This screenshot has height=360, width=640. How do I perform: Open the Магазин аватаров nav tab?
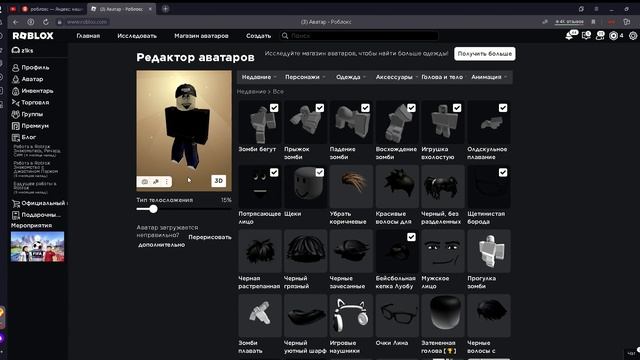[x=201, y=36]
